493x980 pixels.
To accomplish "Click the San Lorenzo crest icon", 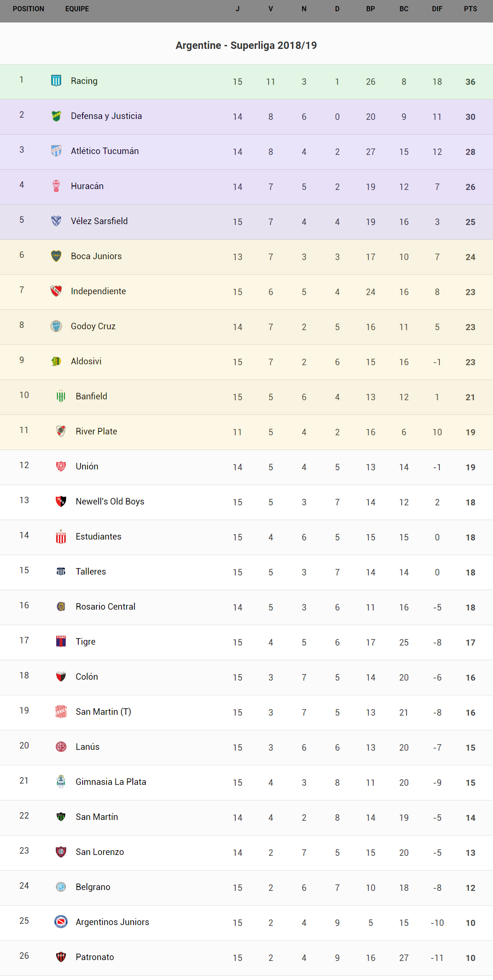I will pos(61,851).
